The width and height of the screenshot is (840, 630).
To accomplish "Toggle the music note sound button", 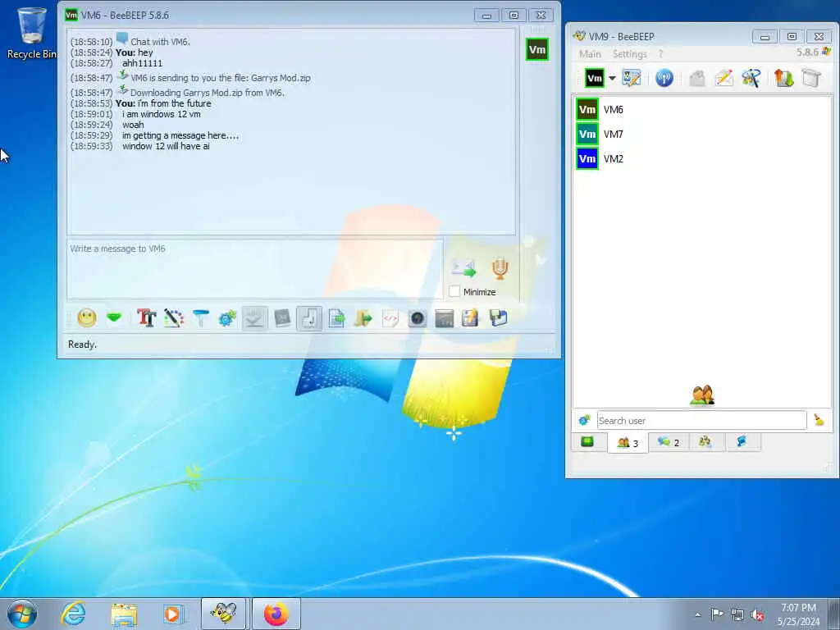I will click(309, 318).
